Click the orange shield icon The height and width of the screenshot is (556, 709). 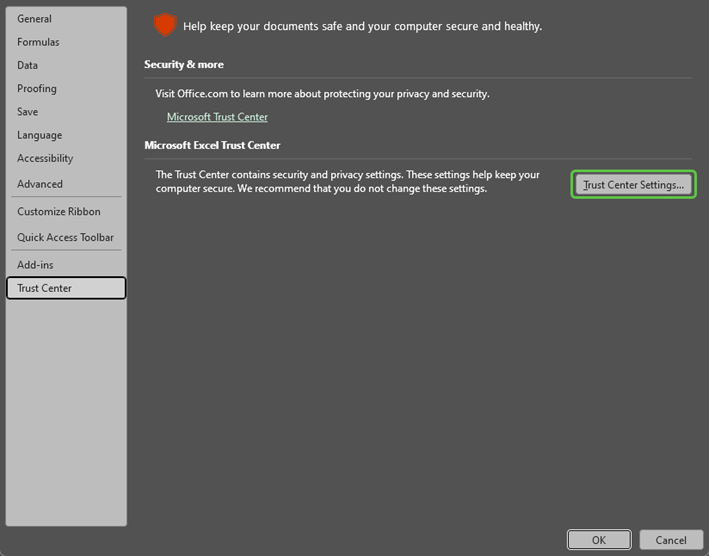coord(165,25)
